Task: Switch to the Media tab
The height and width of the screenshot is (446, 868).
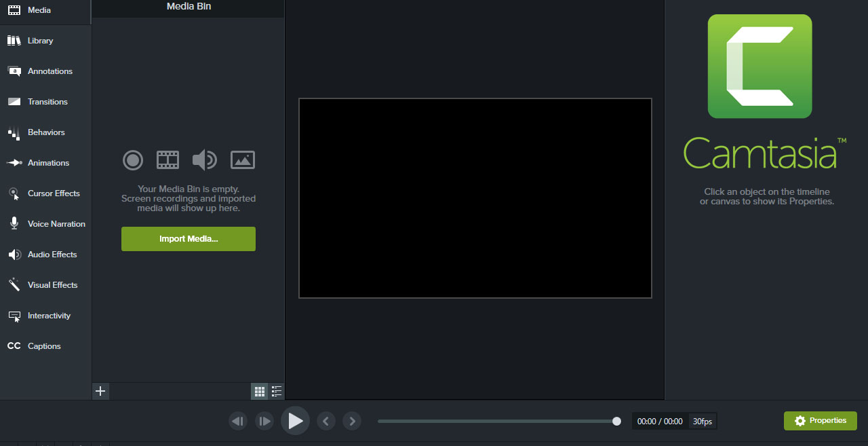Action: coord(45,10)
